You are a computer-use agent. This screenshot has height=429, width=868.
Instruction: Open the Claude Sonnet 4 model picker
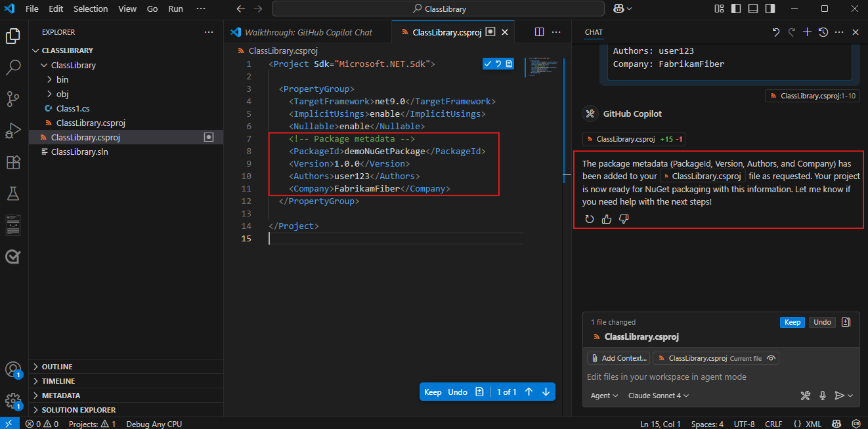pos(659,396)
